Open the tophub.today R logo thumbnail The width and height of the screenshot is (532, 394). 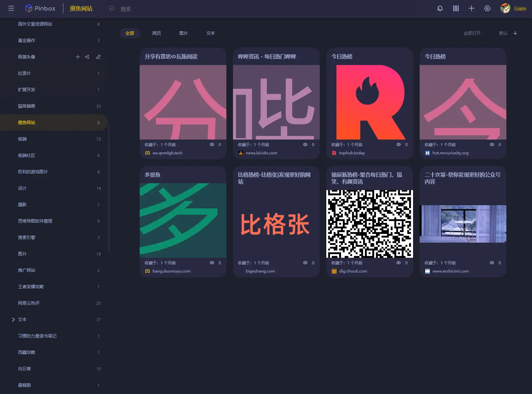point(370,102)
